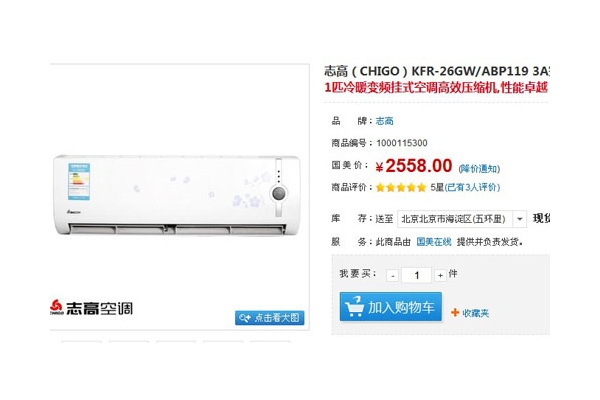Click the quantity input field showing 1
This screenshot has width=600, height=400.
416,275
